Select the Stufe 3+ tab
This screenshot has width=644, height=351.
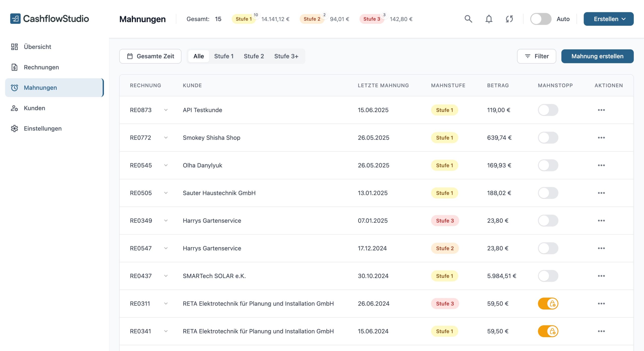point(286,56)
